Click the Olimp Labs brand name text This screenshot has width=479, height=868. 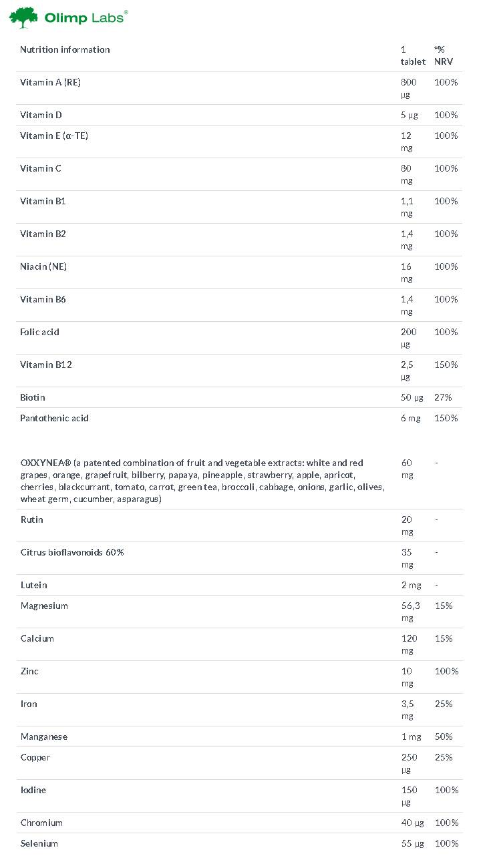84,18
